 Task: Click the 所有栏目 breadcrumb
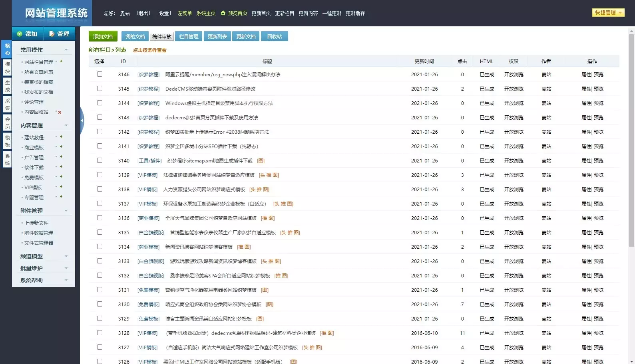point(100,50)
